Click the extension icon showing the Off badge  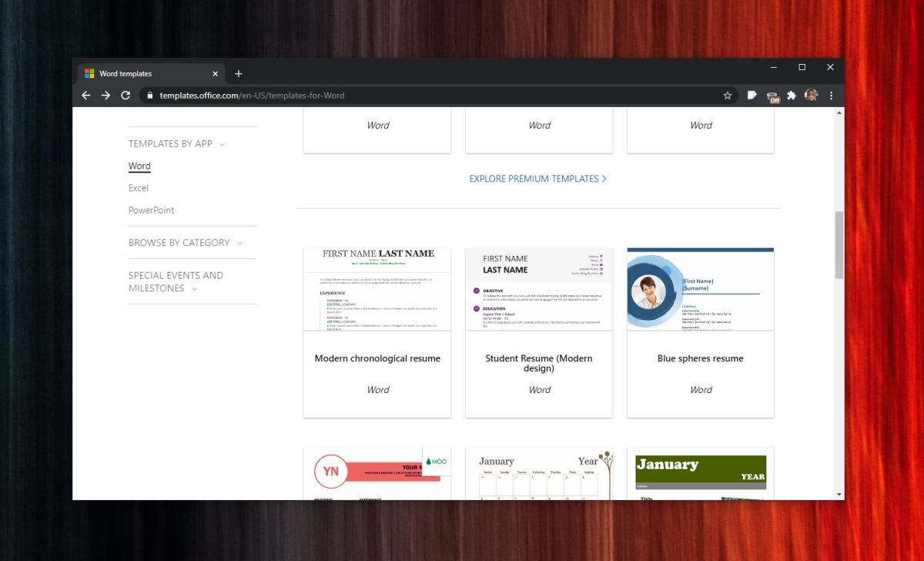pyautogui.click(x=772, y=96)
